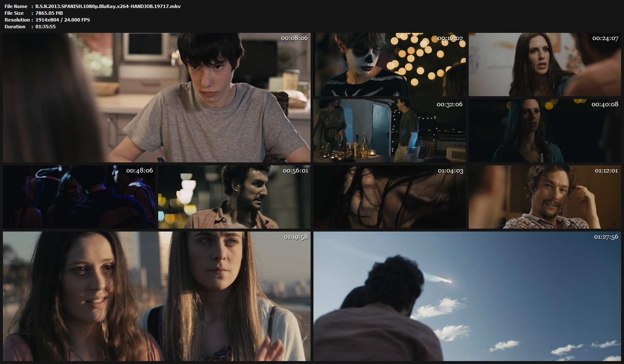Click the .mkv file name text

[108, 6]
